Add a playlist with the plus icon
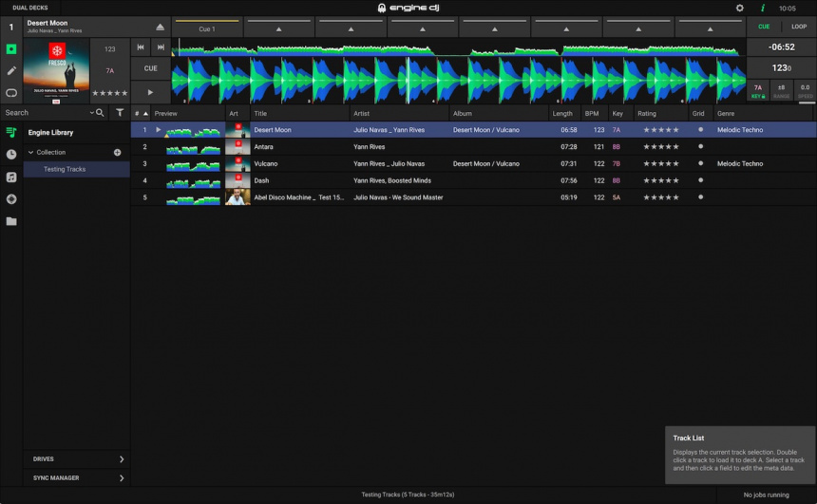Screen dimensions: 817x504 pos(117,153)
